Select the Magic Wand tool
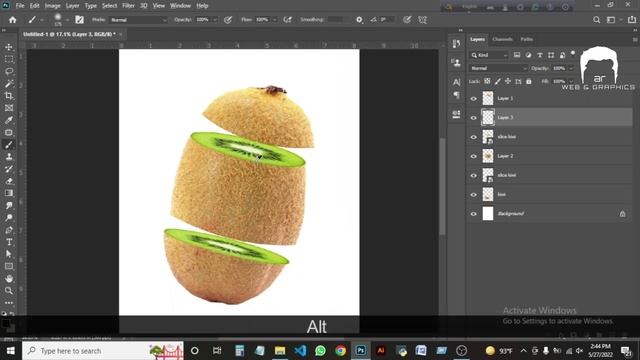The height and width of the screenshot is (360, 640). click(x=9, y=84)
